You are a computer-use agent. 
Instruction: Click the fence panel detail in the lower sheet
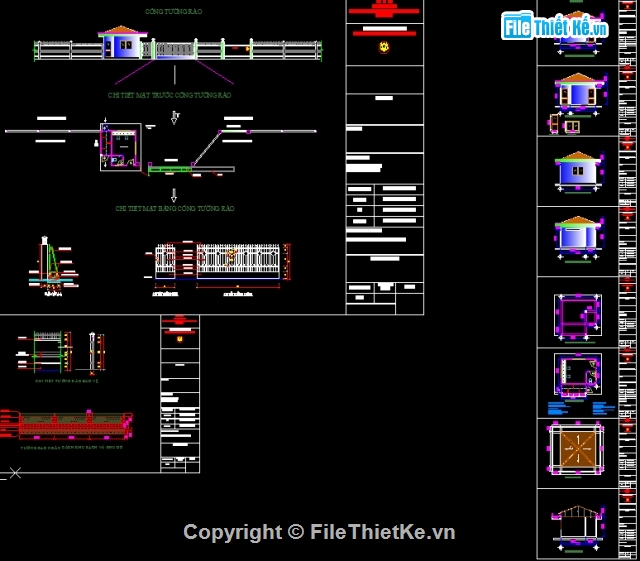pos(46,352)
